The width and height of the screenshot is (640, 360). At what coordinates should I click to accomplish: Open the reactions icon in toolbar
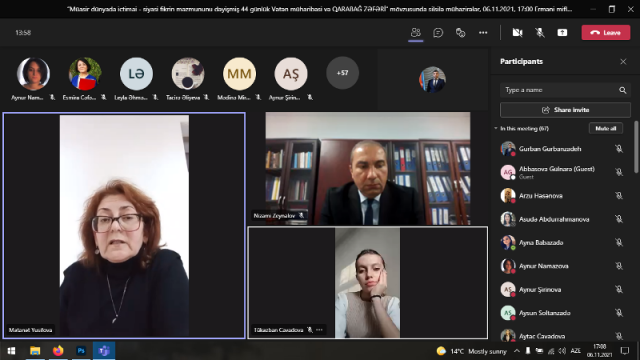click(460, 33)
